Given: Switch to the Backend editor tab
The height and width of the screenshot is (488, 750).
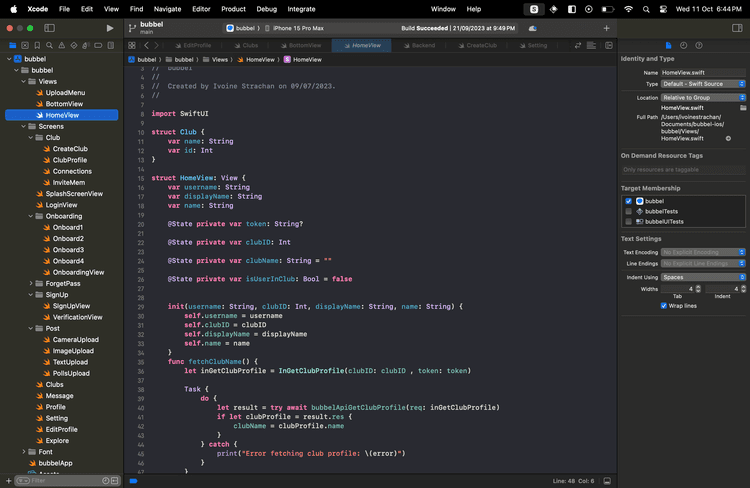Looking at the screenshot, I should pos(419,45).
